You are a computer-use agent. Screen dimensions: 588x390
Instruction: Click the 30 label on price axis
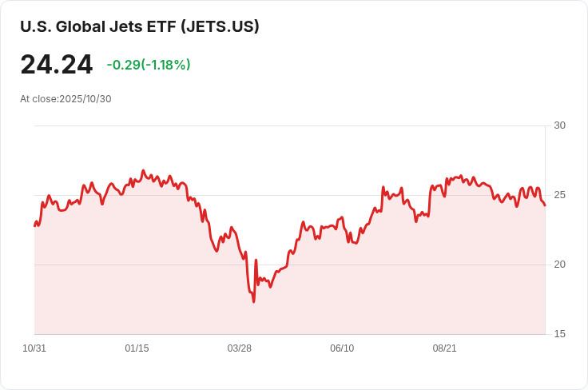(559, 125)
